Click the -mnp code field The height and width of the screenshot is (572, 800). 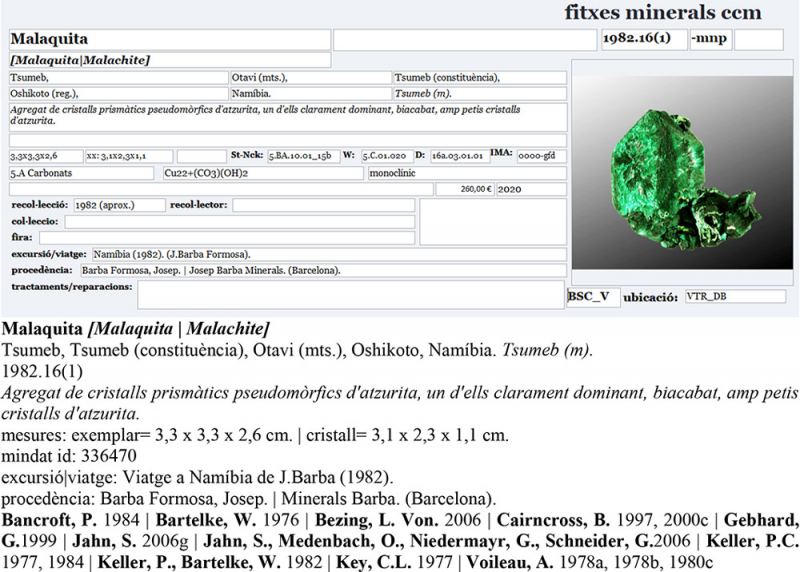709,39
